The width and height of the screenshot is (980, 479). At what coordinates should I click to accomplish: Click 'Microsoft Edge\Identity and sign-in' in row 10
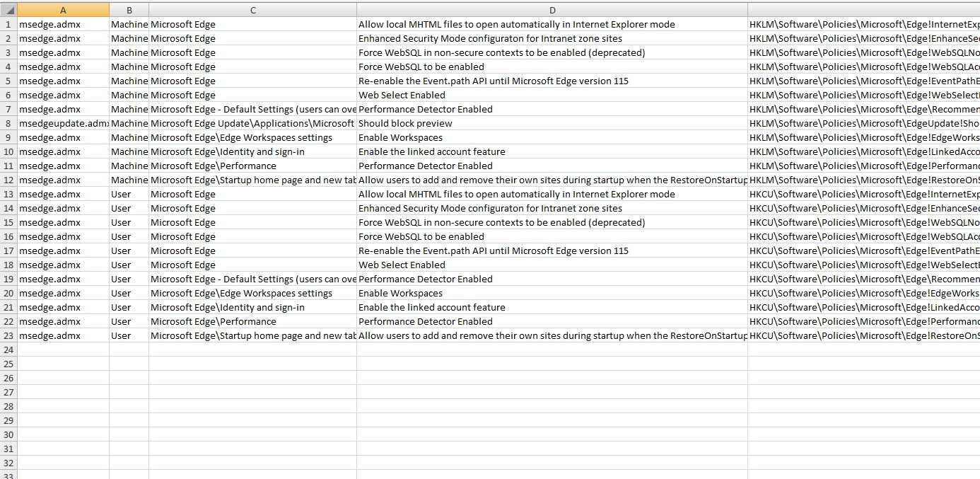(253, 151)
